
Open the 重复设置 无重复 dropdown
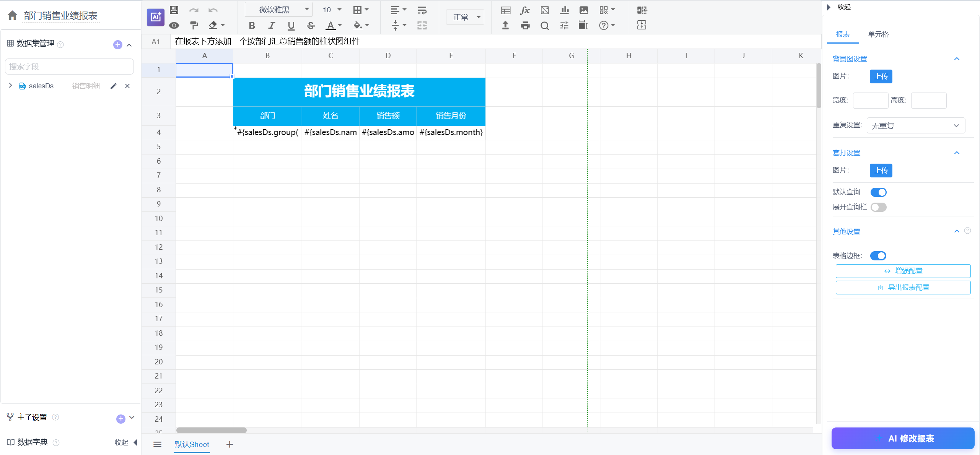916,125
